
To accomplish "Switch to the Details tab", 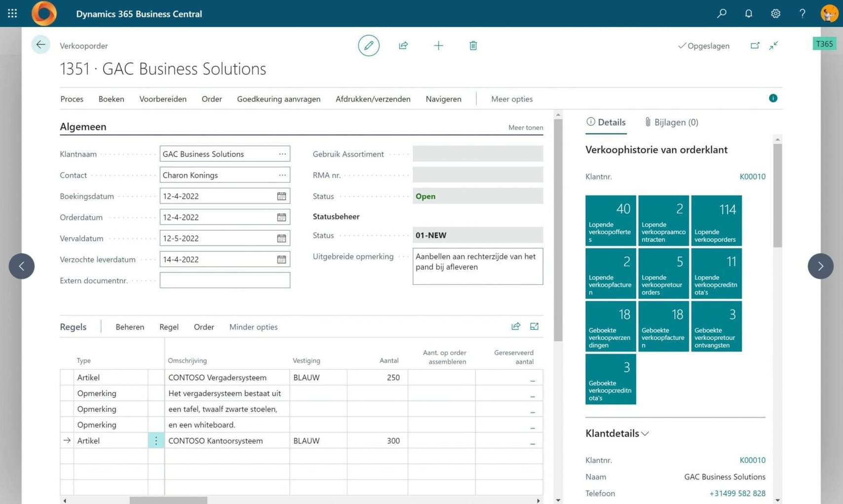I will coord(606,122).
